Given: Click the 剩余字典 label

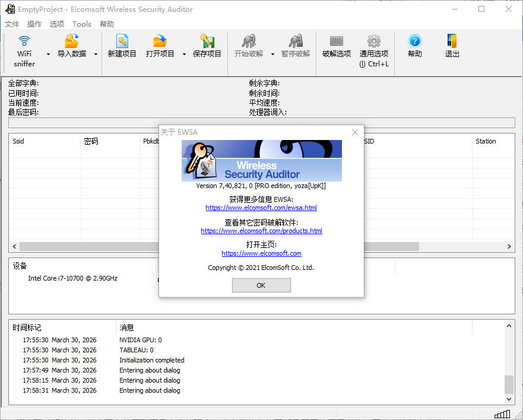Looking at the screenshot, I should point(265,83).
